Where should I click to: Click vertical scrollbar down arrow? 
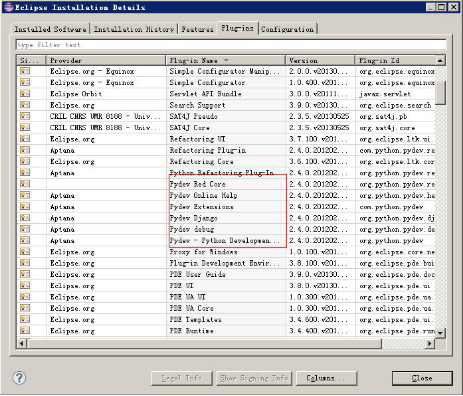pos(440,333)
